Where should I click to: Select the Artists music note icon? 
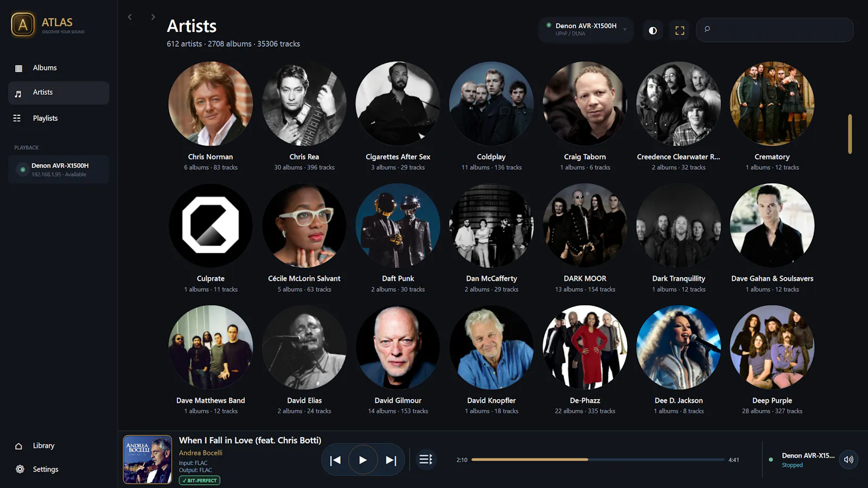coord(18,93)
